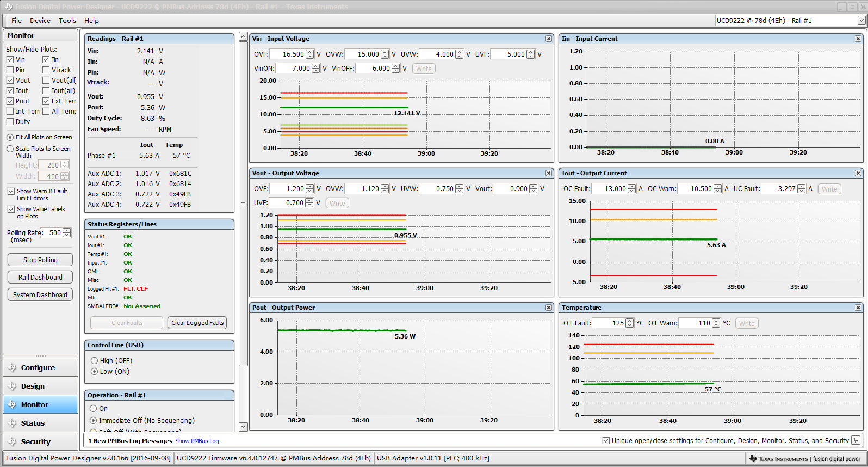Close the Vin - Input Voltage plot

coord(549,39)
